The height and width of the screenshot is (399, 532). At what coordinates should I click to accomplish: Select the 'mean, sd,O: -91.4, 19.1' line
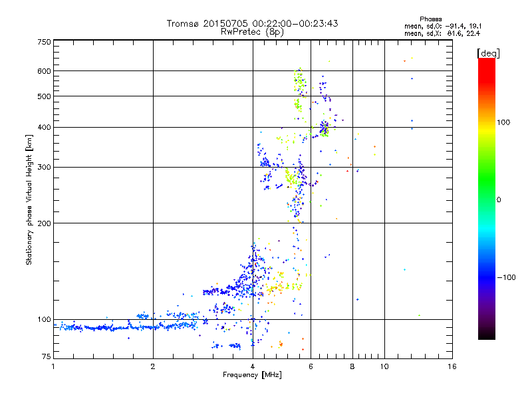(443, 26)
